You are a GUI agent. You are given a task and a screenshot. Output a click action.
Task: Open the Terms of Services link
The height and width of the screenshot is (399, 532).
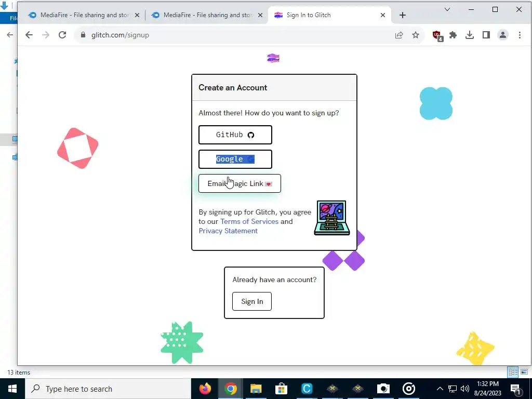(249, 221)
